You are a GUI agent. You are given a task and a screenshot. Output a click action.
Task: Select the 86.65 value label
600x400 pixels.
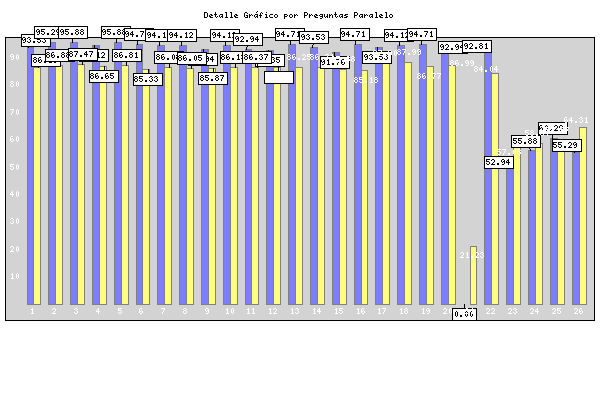click(104, 76)
